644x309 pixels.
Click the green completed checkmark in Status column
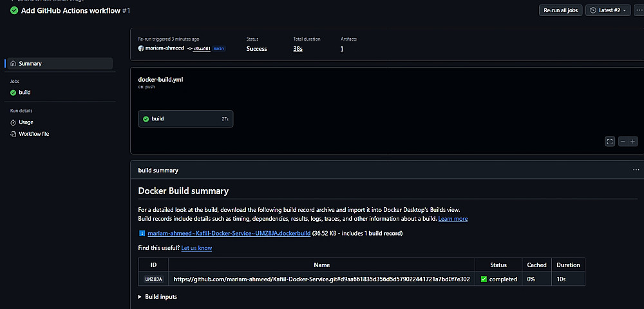pyautogui.click(x=484, y=279)
